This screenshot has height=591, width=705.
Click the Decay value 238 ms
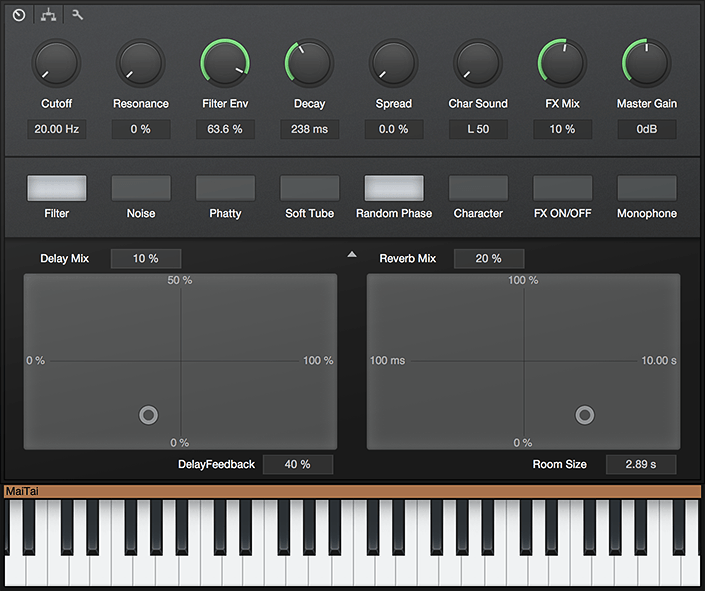coord(309,129)
